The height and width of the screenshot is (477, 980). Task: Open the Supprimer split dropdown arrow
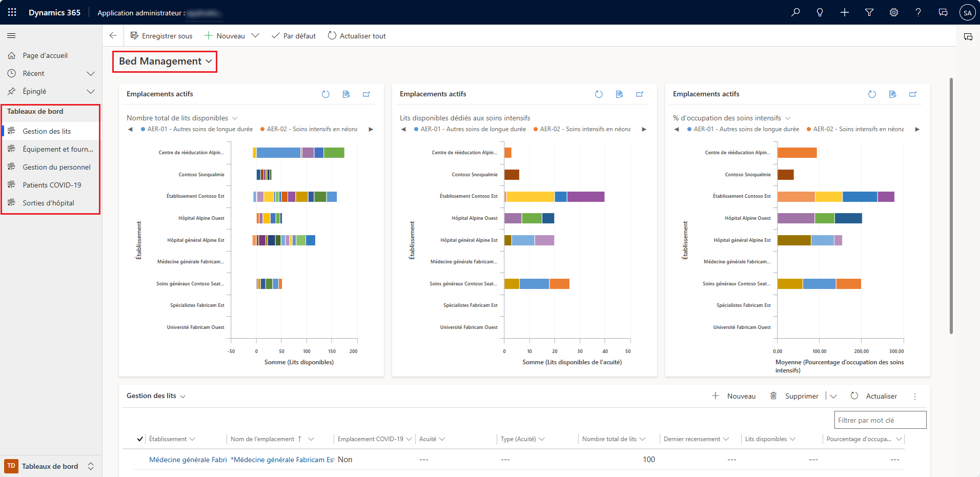tap(833, 397)
